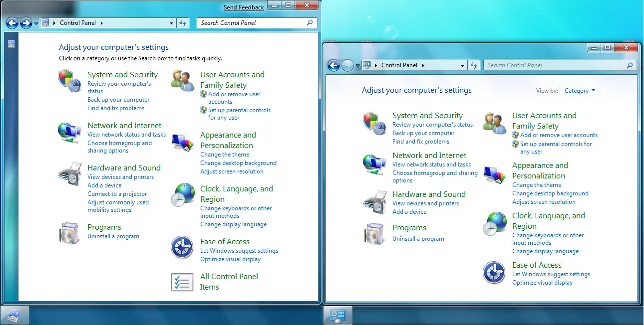The image size is (644, 325).
Task: Click Send Feedback link
Action: pos(244,7)
